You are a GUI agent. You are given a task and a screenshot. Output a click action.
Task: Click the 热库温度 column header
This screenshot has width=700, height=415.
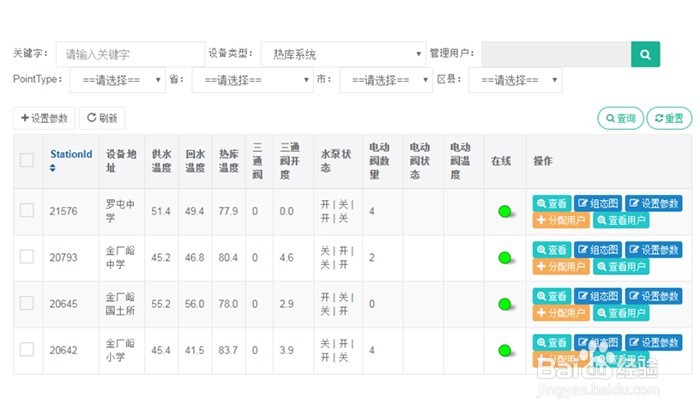click(x=229, y=161)
